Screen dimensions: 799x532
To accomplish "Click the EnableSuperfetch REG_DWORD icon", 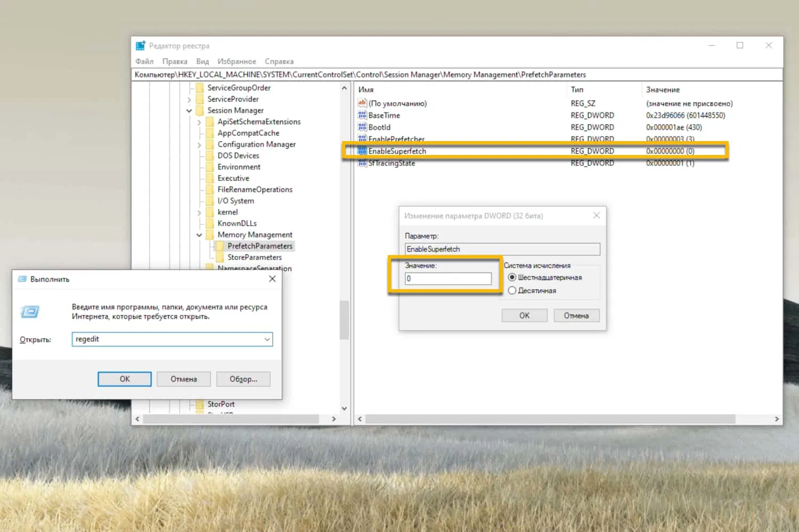I will [363, 151].
